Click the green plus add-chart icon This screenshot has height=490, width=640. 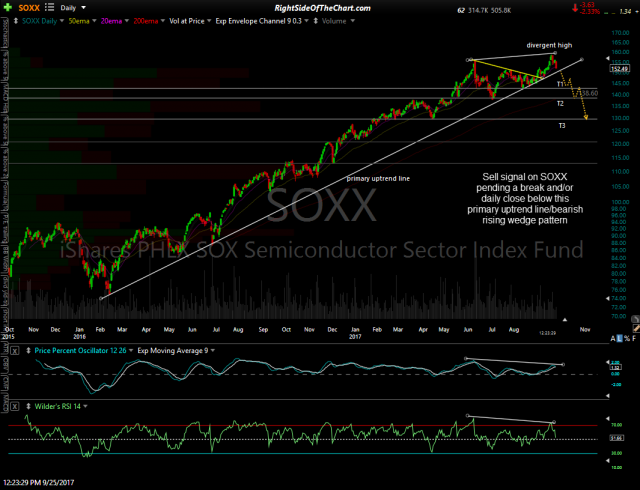(x=7, y=7)
